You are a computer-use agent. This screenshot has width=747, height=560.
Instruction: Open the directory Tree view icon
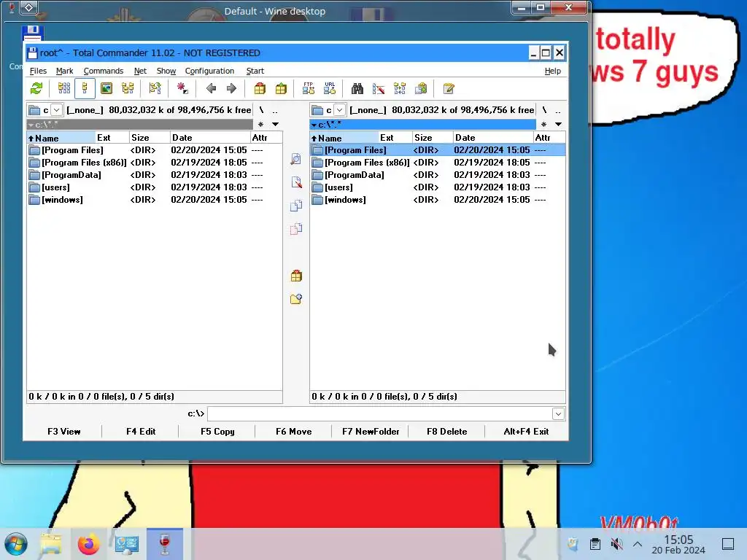click(x=128, y=88)
